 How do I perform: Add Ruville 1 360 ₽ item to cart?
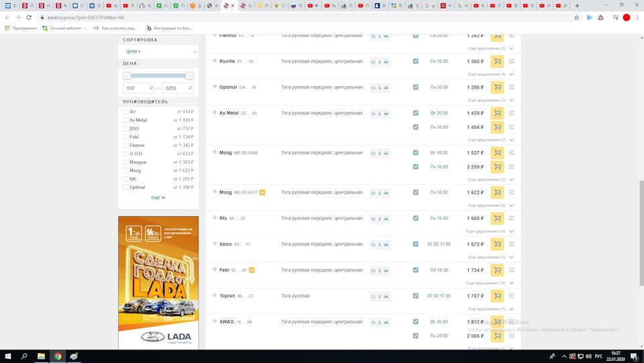(497, 62)
